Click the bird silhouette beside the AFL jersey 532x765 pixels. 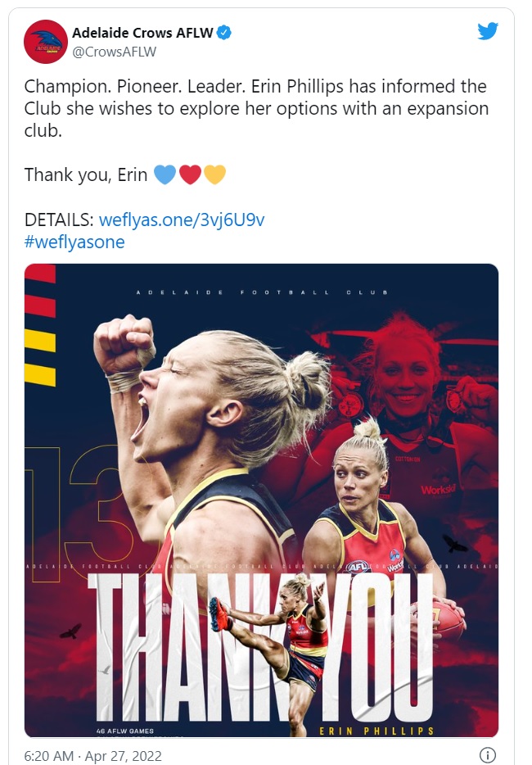click(454, 544)
